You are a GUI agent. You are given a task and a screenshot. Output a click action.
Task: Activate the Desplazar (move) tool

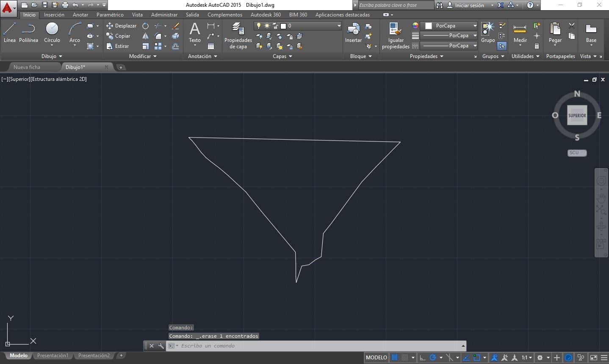pos(121,26)
